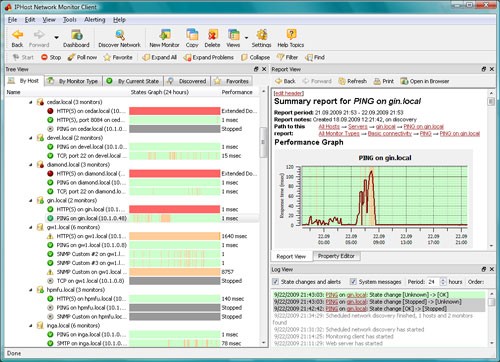
Task: Open the Tools menu
Action: point(70,20)
